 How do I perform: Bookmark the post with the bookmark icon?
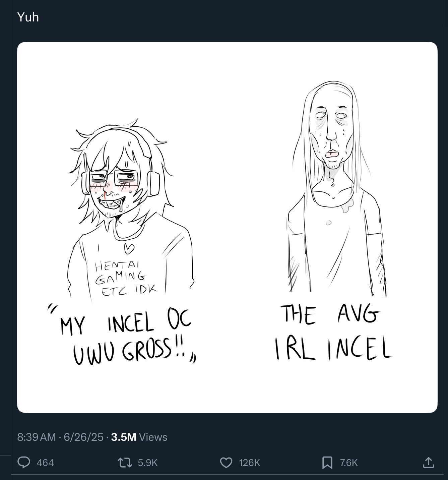[327, 463]
